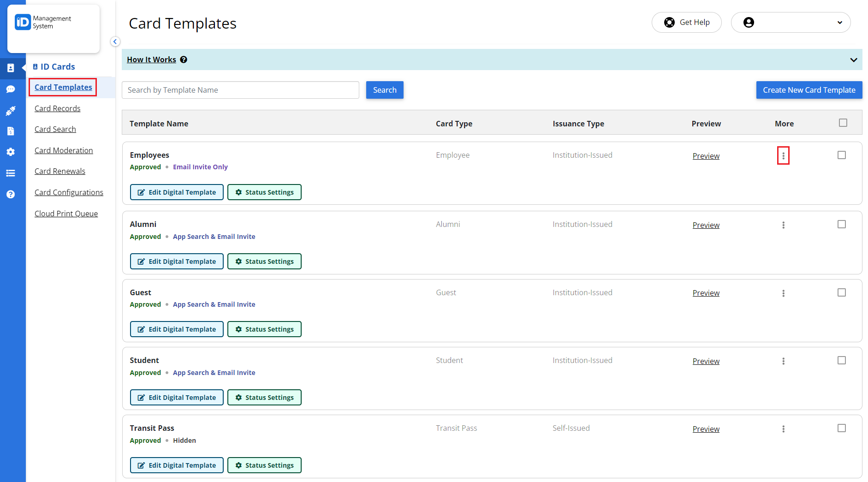Go to Card Moderation in the sidebar

64,150
